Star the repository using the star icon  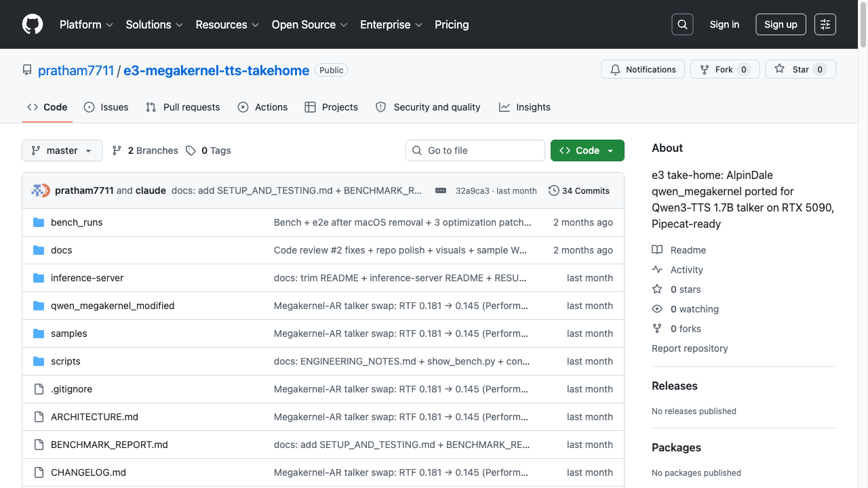[780, 69]
